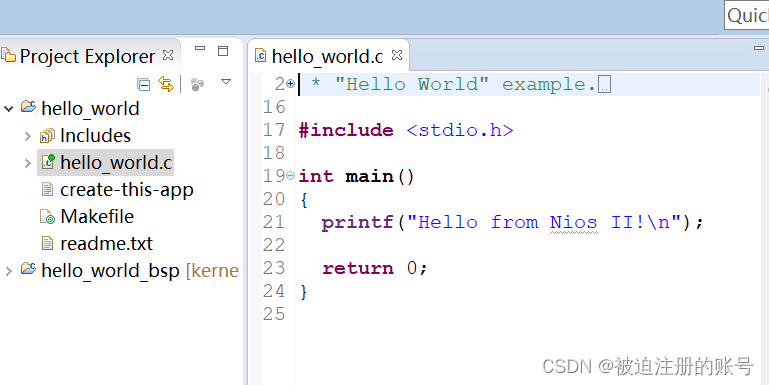Viewport: 769px width, 385px height.
Task: Click the Makefile target icon
Action: click(x=47, y=217)
